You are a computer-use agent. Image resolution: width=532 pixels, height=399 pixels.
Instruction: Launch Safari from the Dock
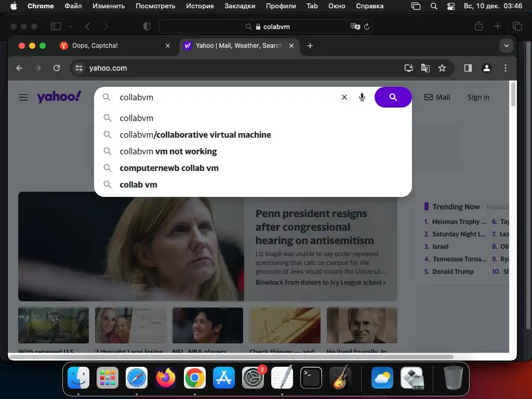pos(137,378)
